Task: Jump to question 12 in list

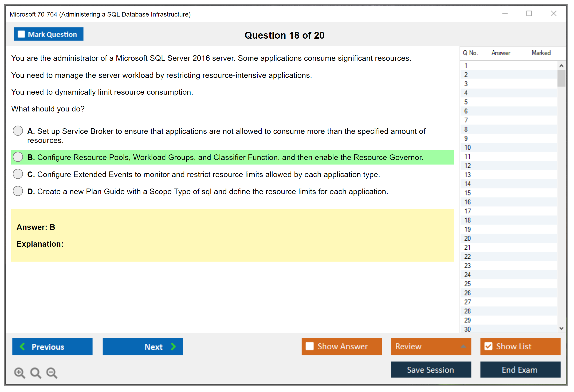Action: [467, 166]
